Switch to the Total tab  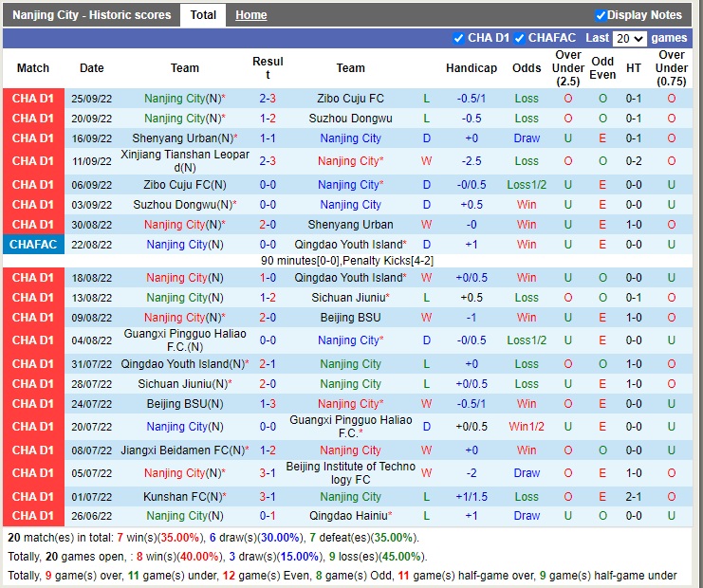point(203,15)
